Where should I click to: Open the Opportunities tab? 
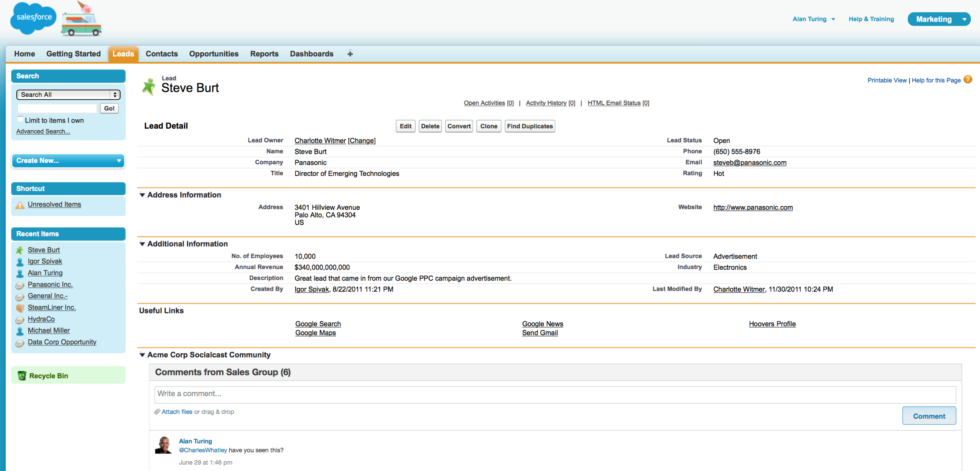click(x=214, y=54)
